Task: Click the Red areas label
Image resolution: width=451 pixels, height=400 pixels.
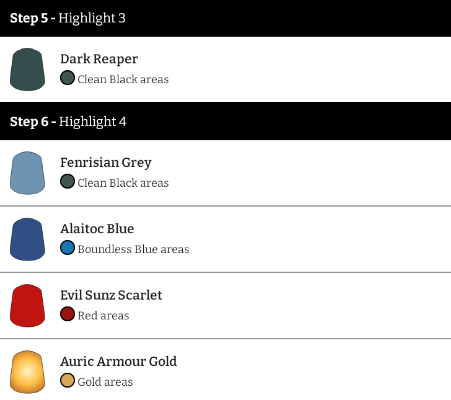Action: click(103, 315)
